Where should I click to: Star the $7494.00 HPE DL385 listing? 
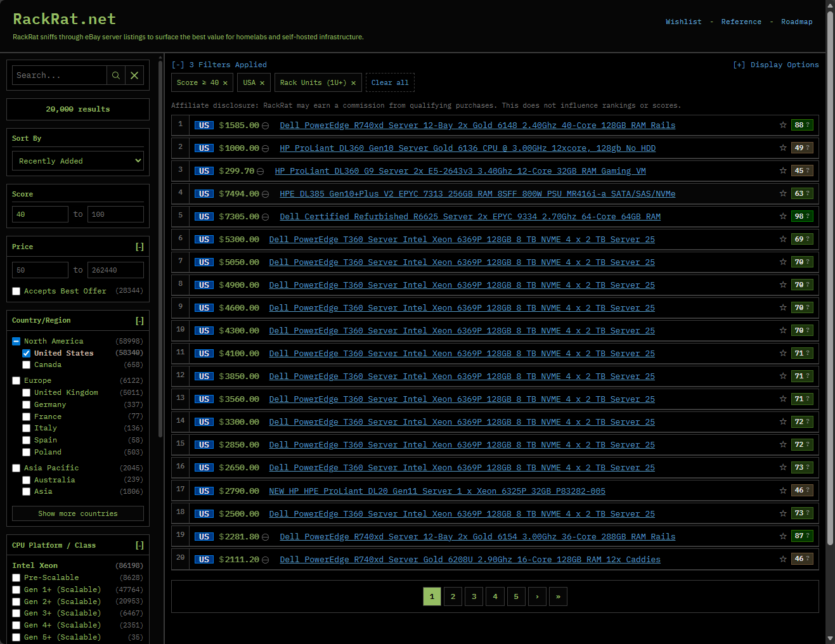(783, 193)
